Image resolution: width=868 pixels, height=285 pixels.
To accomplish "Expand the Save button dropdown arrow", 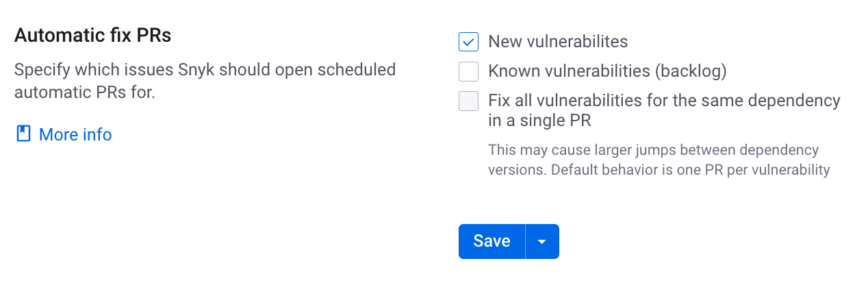I will pyautogui.click(x=542, y=241).
